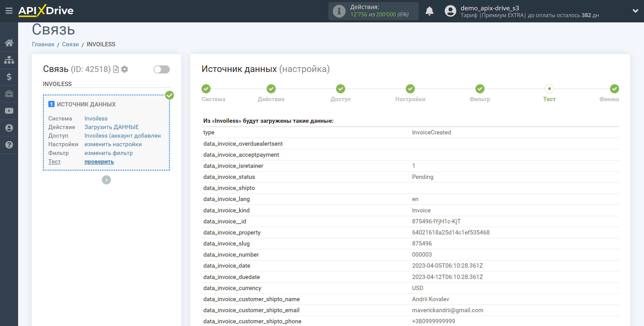644x326 pixels.
Task: Click изменить фильтр link
Action: [x=109, y=153]
